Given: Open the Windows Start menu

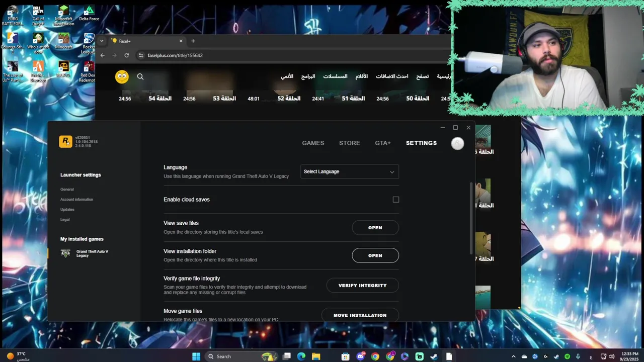Looking at the screenshot, I should (x=196, y=356).
